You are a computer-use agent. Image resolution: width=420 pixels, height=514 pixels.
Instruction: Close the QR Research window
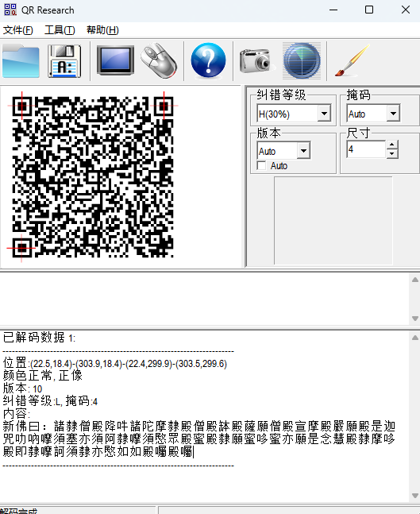click(406, 10)
